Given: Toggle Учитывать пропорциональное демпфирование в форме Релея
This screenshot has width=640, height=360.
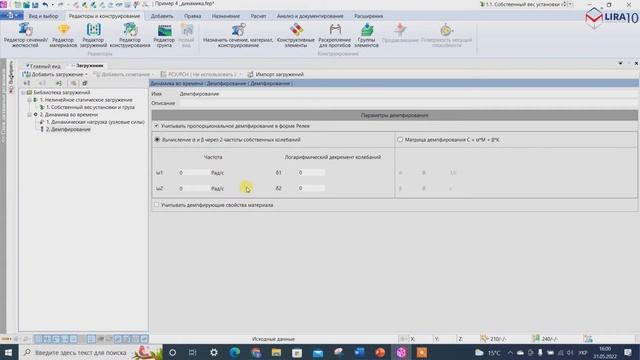Looking at the screenshot, I should tap(156, 126).
